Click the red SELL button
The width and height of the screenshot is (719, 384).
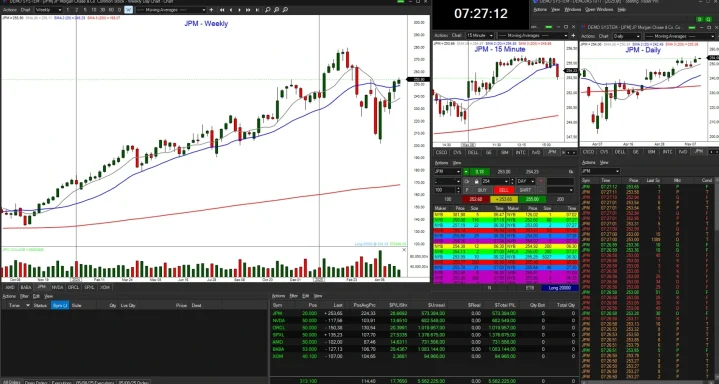503,190
